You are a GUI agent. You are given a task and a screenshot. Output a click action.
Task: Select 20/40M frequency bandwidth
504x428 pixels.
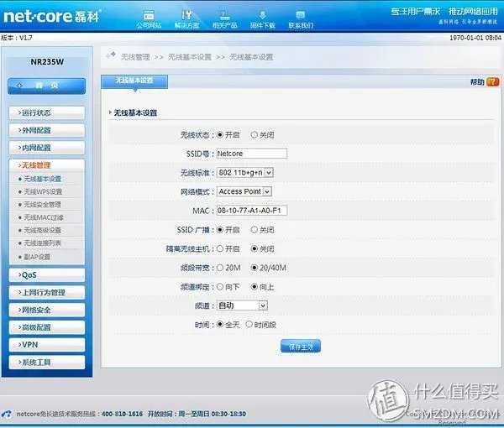pyautogui.click(x=255, y=268)
